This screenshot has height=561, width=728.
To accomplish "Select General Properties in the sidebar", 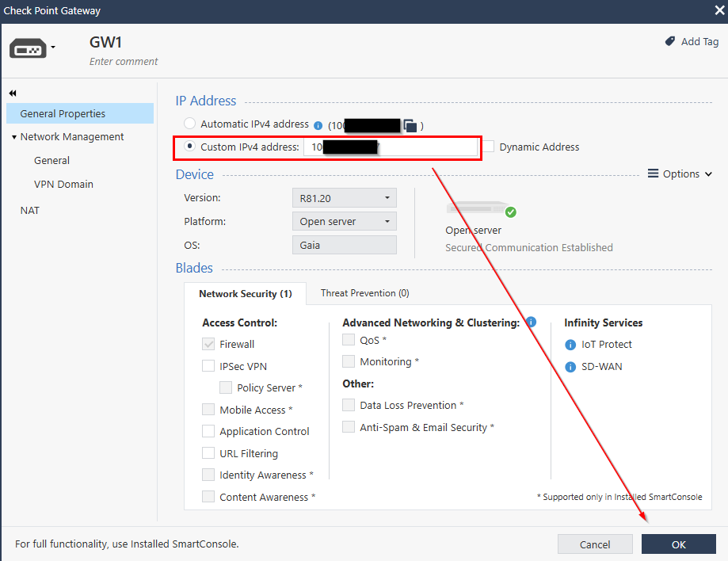I will [80, 113].
